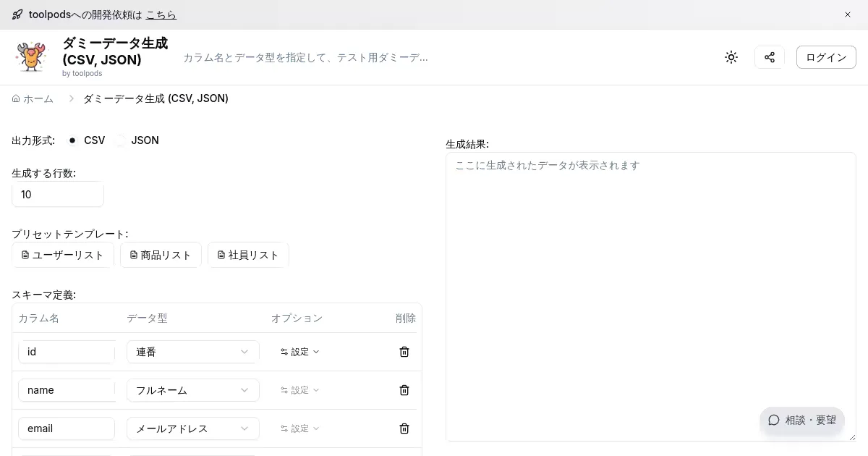Click the share icon button
Image resolution: width=868 pixels, height=456 pixels.
(x=769, y=57)
